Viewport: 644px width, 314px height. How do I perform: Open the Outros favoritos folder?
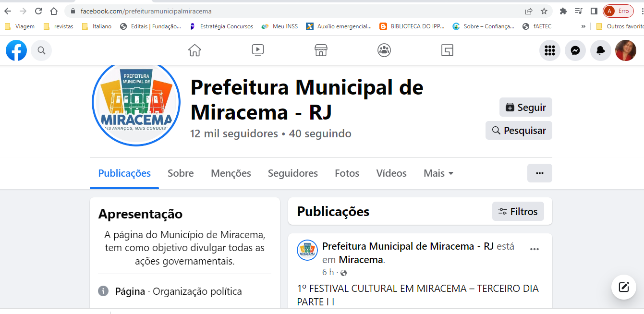pyautogui.click(x=620, y=26)
